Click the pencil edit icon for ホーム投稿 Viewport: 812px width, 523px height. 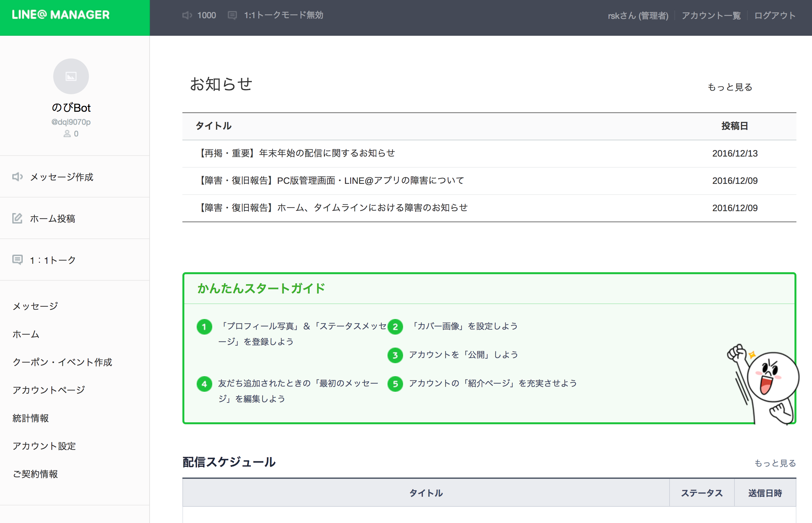coord(17,218)
